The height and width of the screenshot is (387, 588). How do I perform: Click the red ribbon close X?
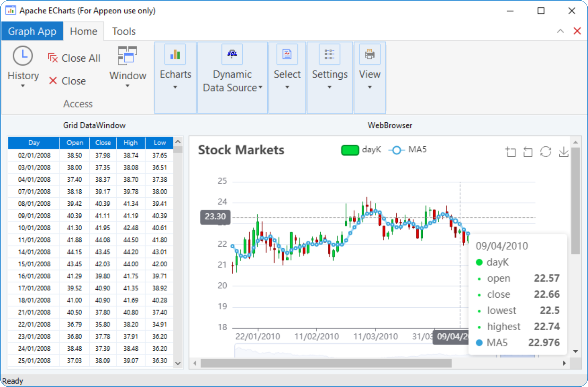577,31
